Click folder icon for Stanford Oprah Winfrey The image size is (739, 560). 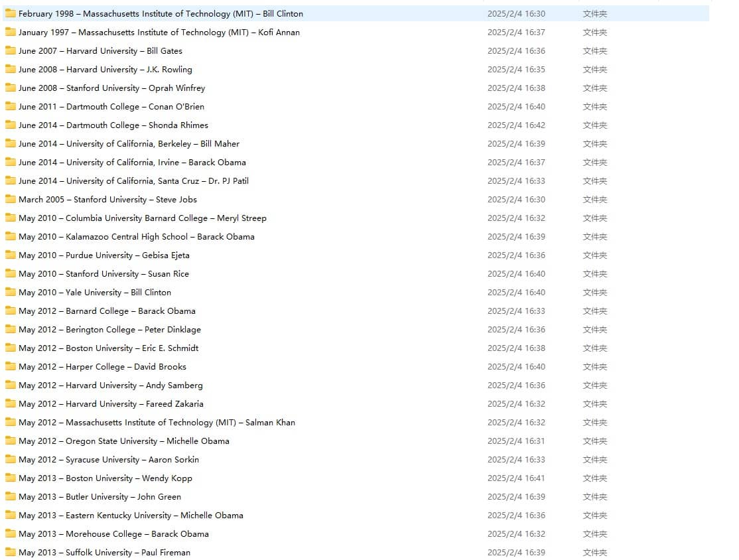[x=11, y=88]
